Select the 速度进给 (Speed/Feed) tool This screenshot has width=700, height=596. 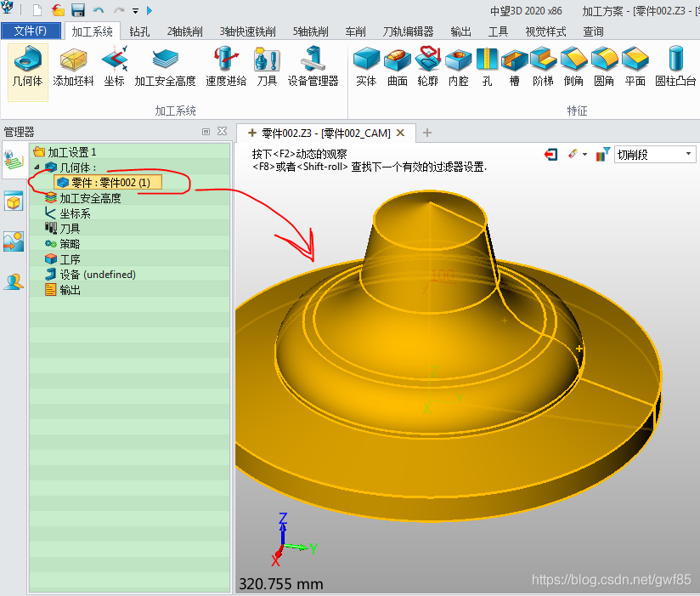point(226,67)
